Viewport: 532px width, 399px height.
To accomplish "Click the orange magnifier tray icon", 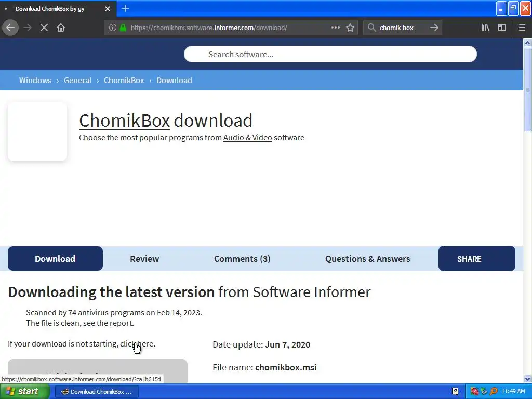I will point(494,392).
